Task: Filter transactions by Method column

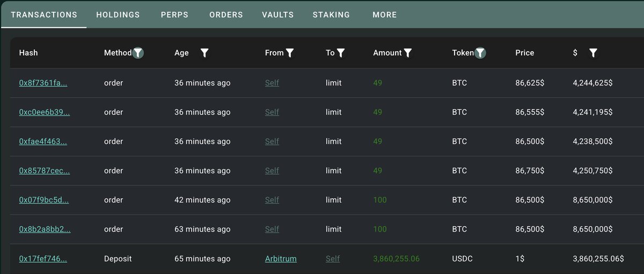Action: [138, 53]
